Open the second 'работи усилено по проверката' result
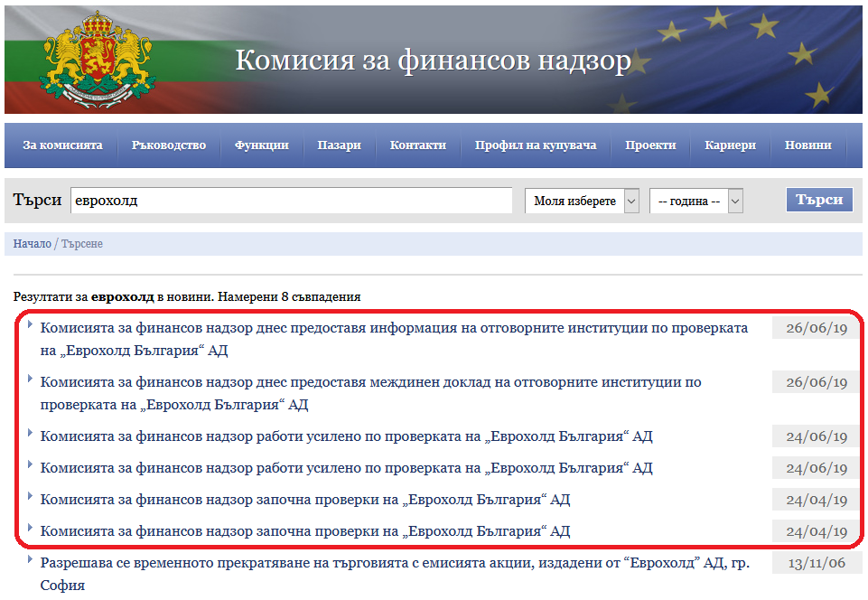This screenshot has width=868, height=600. (347, 468)
